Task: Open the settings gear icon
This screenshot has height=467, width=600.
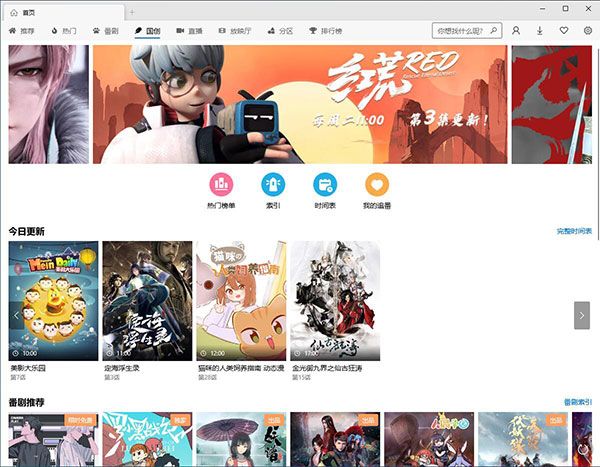Action: 588,31
